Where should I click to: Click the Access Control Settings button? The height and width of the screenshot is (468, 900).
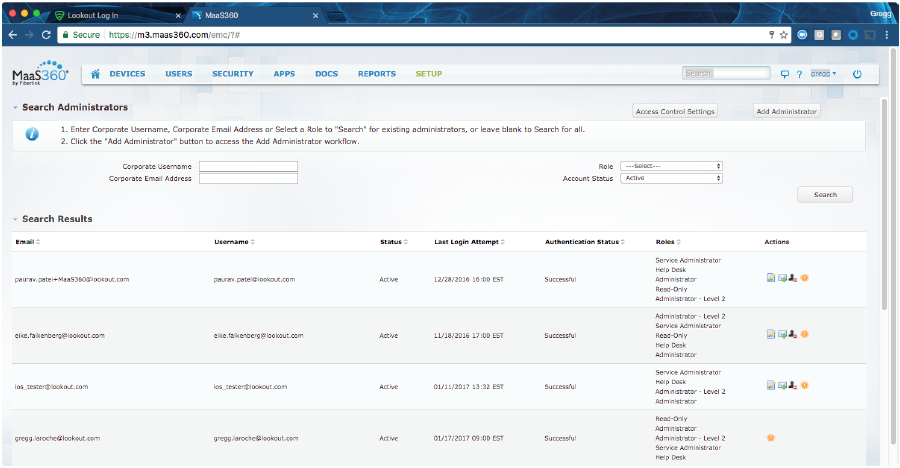[x=675, y=111]
